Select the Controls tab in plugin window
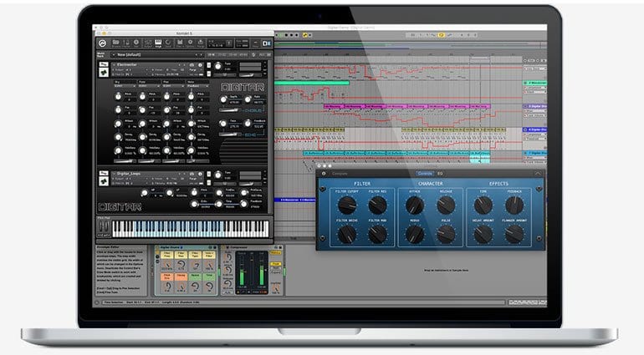The width and height of the screenshot is (644, 355). pyautogui.click(x=425, y=173)
